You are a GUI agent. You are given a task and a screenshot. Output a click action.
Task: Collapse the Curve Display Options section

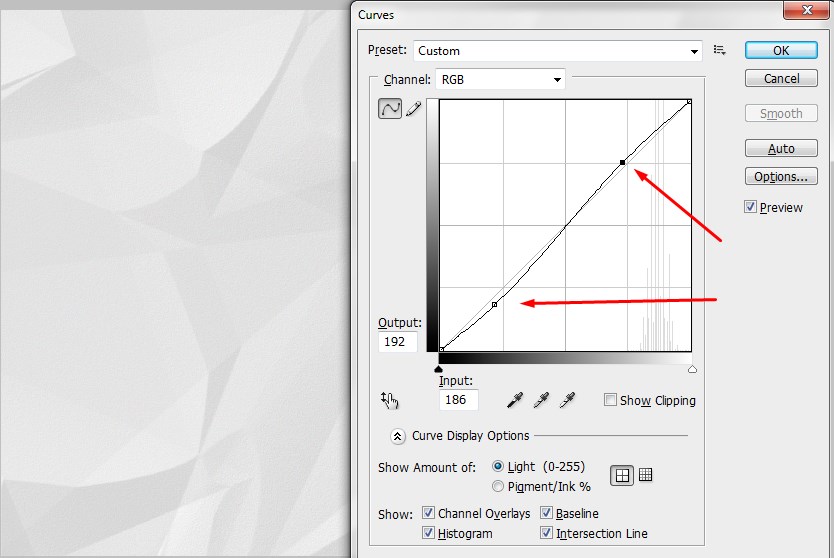[397, 437]
